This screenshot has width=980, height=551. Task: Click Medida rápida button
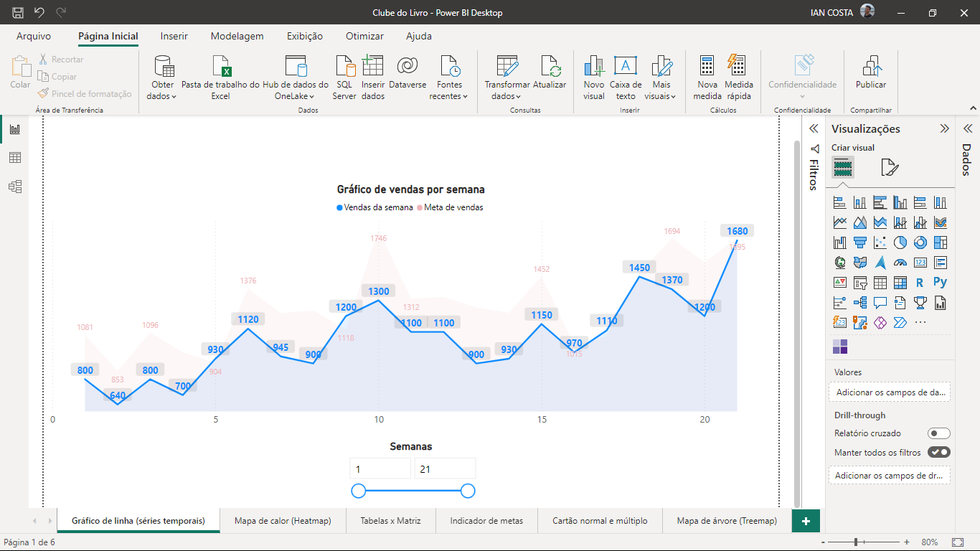tap(738, 77)
